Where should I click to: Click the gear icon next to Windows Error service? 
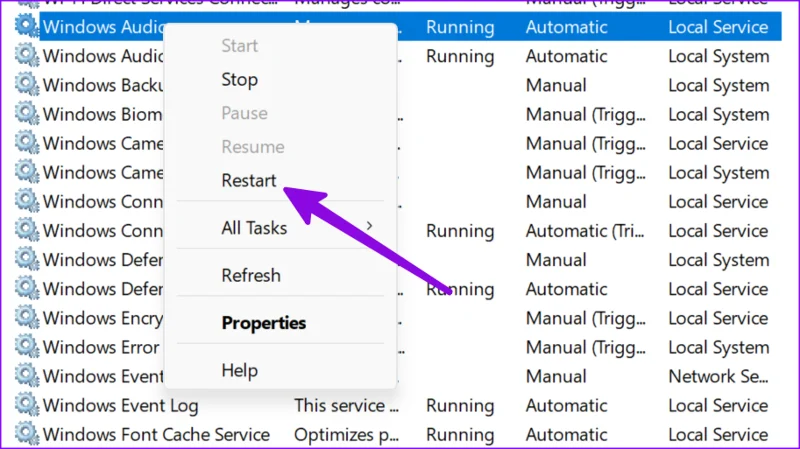click(27, 346)
